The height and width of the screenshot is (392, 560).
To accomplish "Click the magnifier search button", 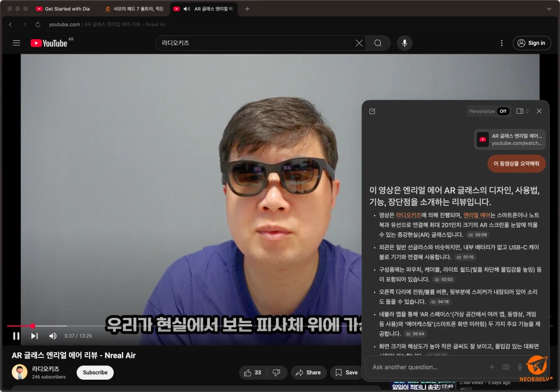I will [x=378, y=43].
